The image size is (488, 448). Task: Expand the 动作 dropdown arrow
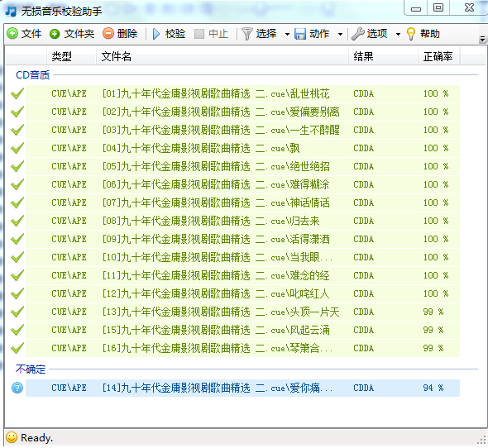pyautogui.click(x=340, y=34)
